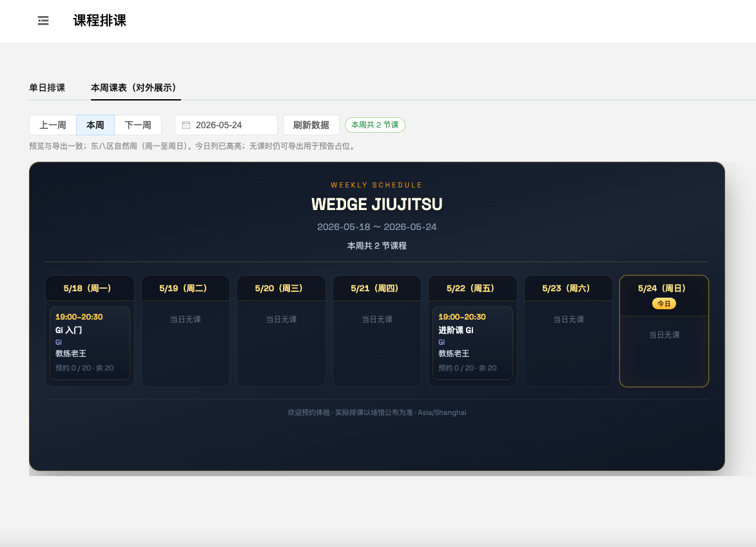Click the 刷新数据 button

[x=311, y=125]
